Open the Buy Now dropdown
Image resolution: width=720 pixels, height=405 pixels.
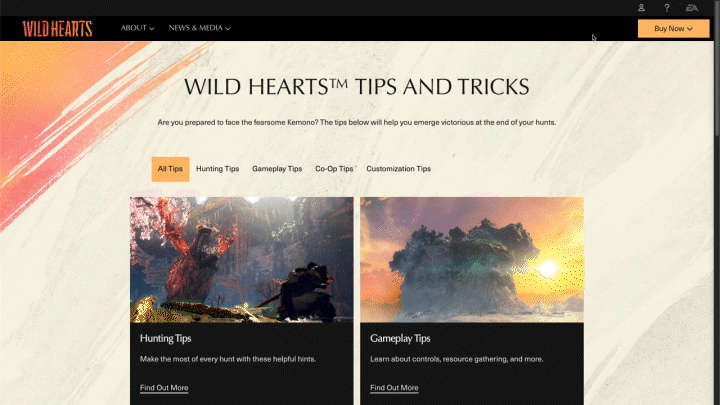tap(673, 28)
